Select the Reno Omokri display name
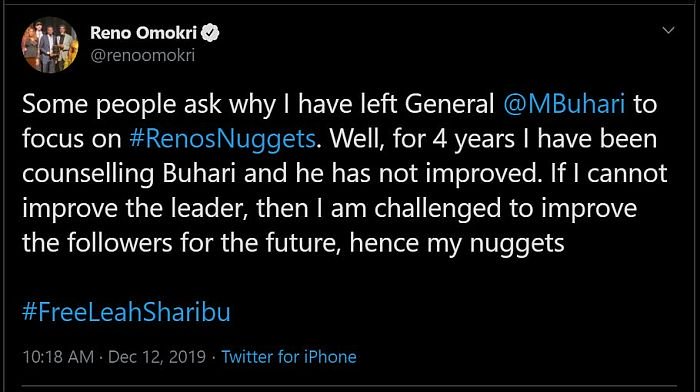 click(143, 33)
